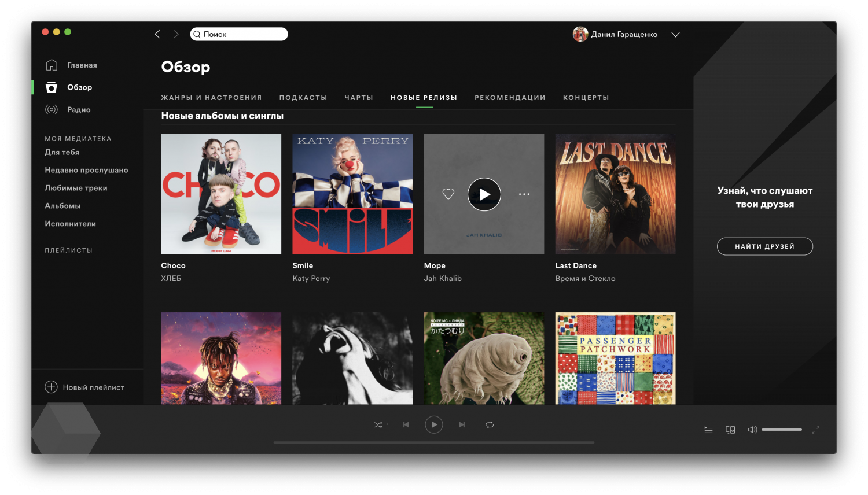Go back with the left arrow
Image resolution: width=868 pixels, height=495 pixels.
[x=157, y=34]
